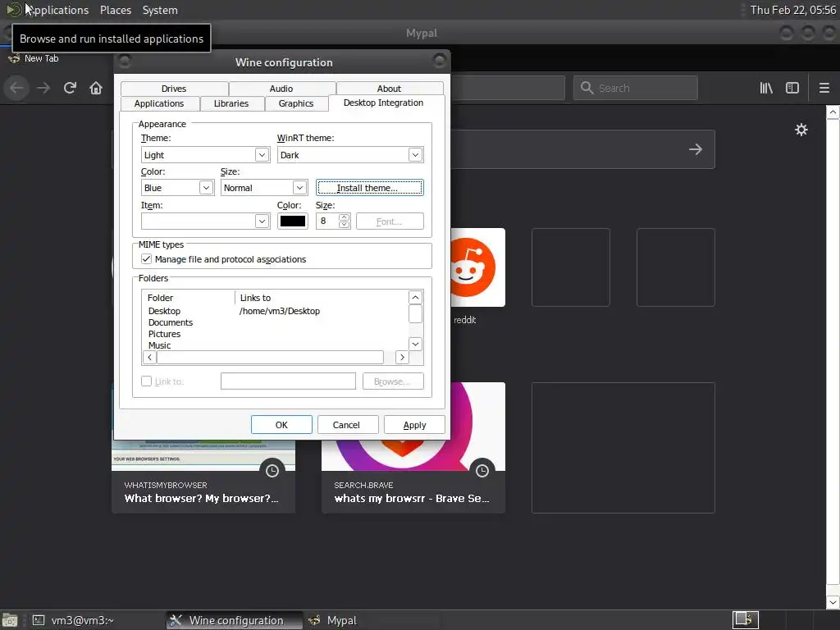
Task: Click the Mypal back arrow button
Action: 16,88
